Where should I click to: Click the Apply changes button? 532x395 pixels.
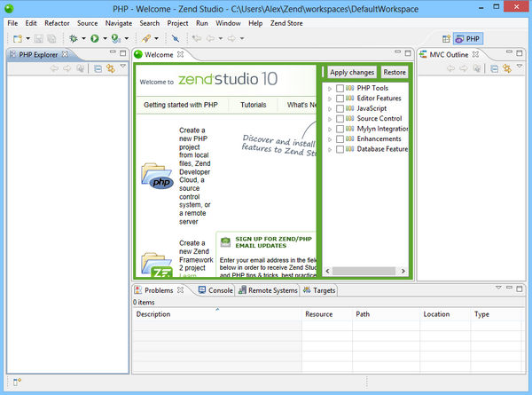click(352, 72)
